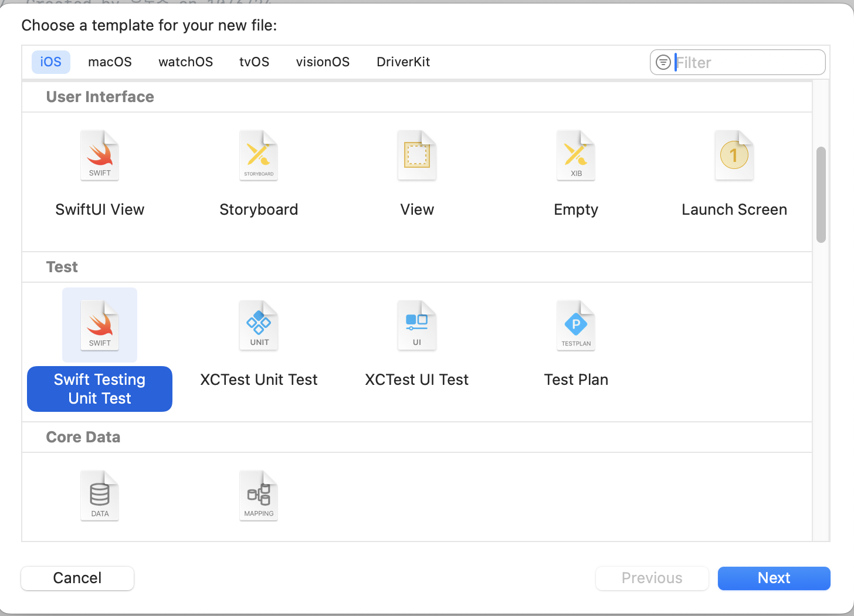Select the tvOS platform tab

click(x=254, y=62)
